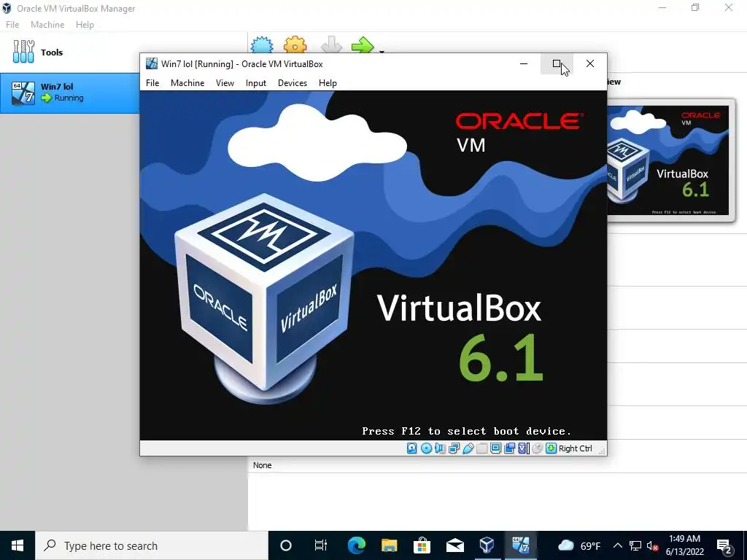Open Devices menu in the VM window

(293, 83)
